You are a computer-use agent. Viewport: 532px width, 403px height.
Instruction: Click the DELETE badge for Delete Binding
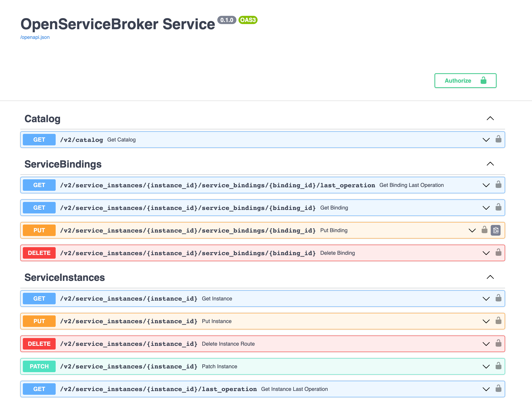point(39,253)
